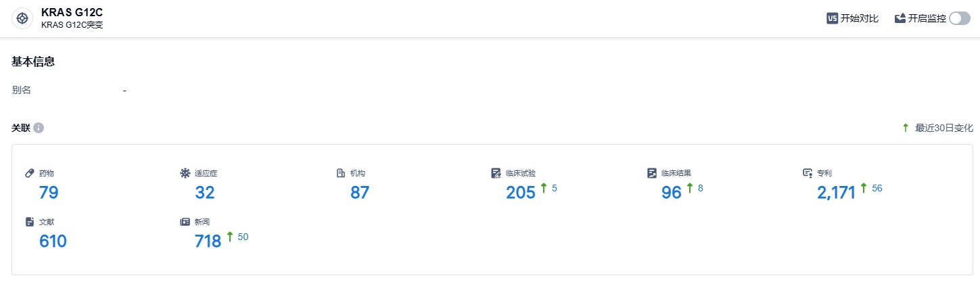Click the newspaper icon beside 新闻
This screenshot has height=282, width=980.
(185, 222)
